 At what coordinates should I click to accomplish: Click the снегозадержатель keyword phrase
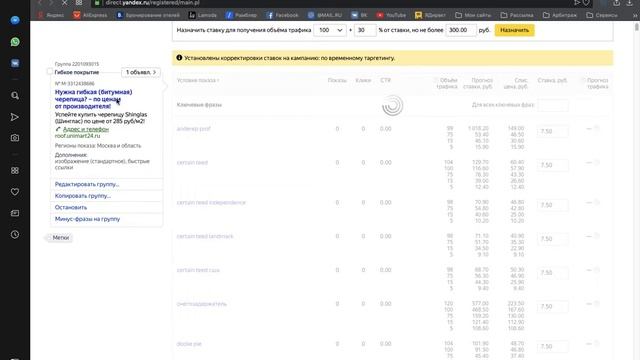tap(201, 304)
